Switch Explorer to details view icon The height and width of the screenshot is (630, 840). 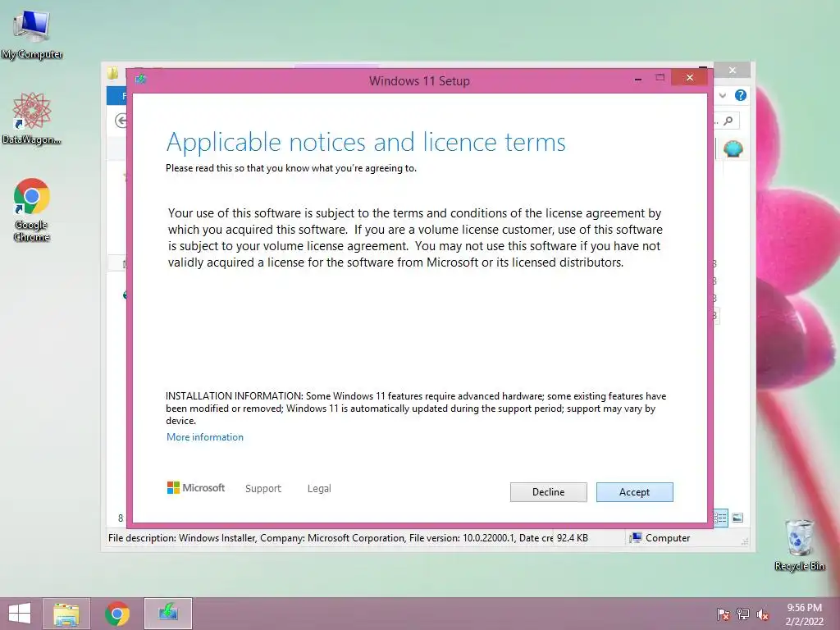(720, 518)
